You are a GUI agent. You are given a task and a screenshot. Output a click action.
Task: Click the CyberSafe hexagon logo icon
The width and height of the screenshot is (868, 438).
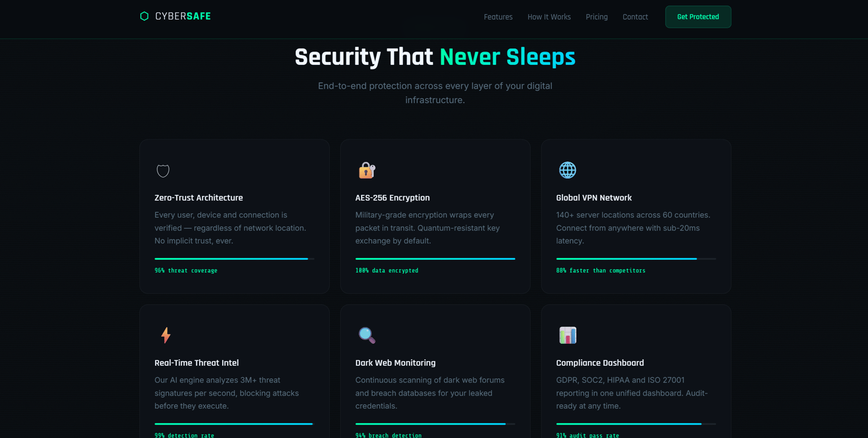[145, 16]
